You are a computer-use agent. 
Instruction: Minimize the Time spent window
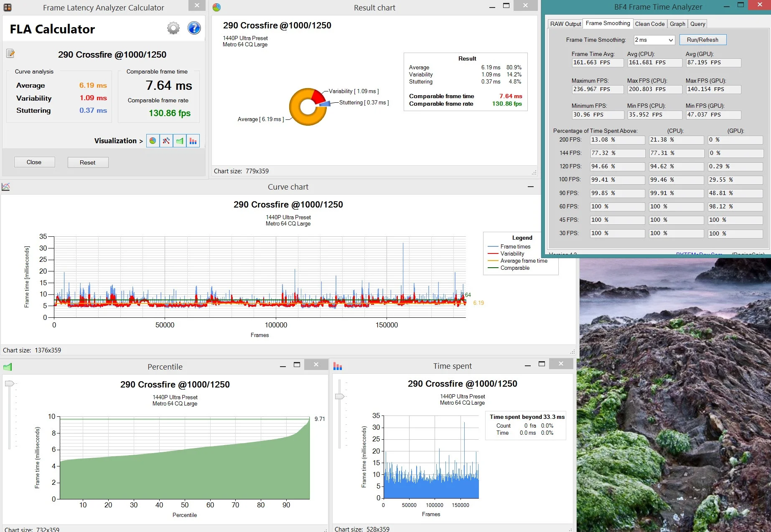coord(528,365)
